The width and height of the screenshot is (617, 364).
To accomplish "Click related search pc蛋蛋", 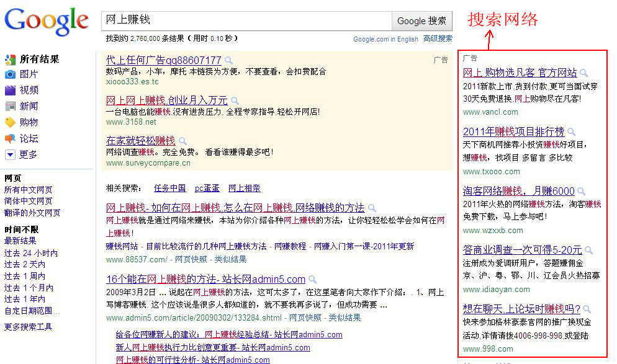I will (207, 189).
